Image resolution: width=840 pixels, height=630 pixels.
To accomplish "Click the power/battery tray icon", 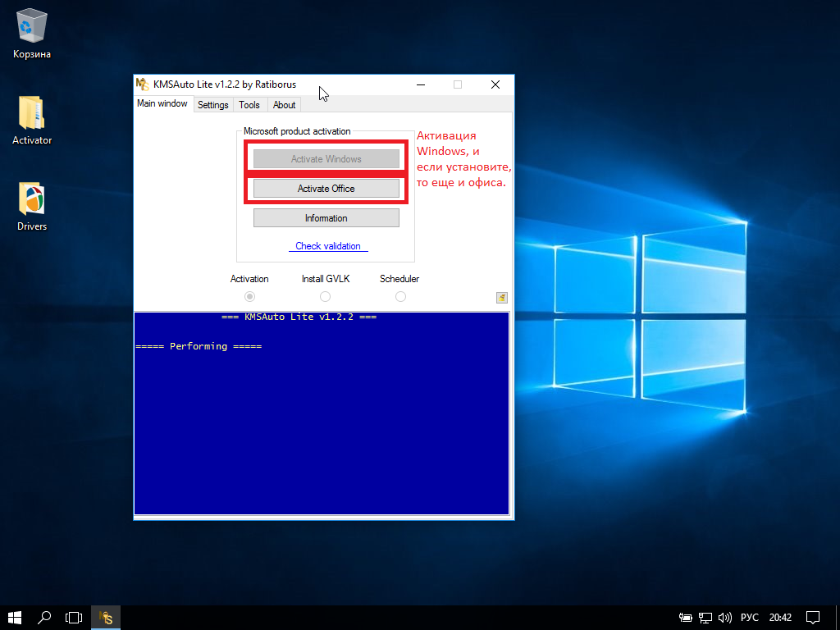I will 685,618.
